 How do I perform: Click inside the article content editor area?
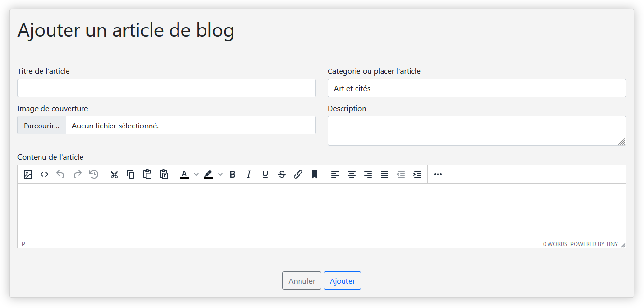[x=322, y=211]
